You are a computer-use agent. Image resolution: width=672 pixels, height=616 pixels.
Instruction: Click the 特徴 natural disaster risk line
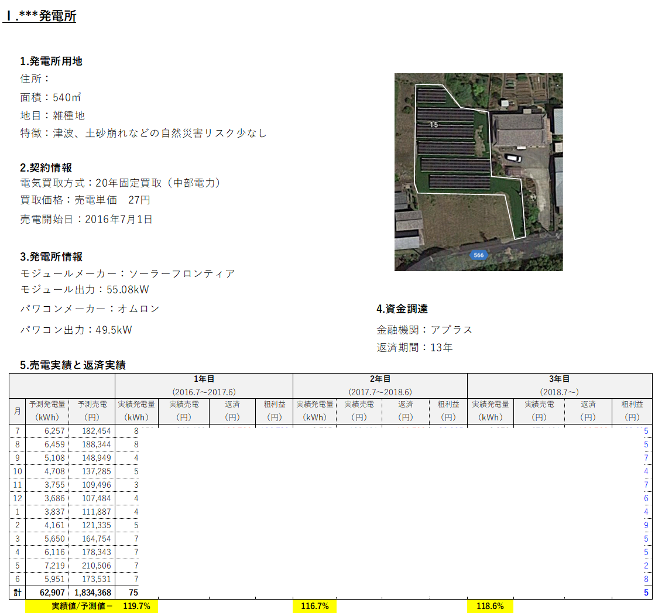(x=143, y=134)
